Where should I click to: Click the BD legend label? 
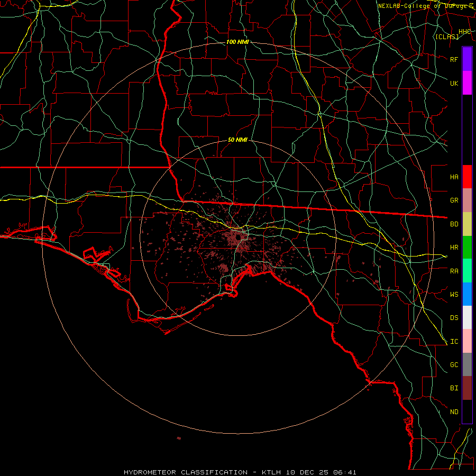[454, 224]
